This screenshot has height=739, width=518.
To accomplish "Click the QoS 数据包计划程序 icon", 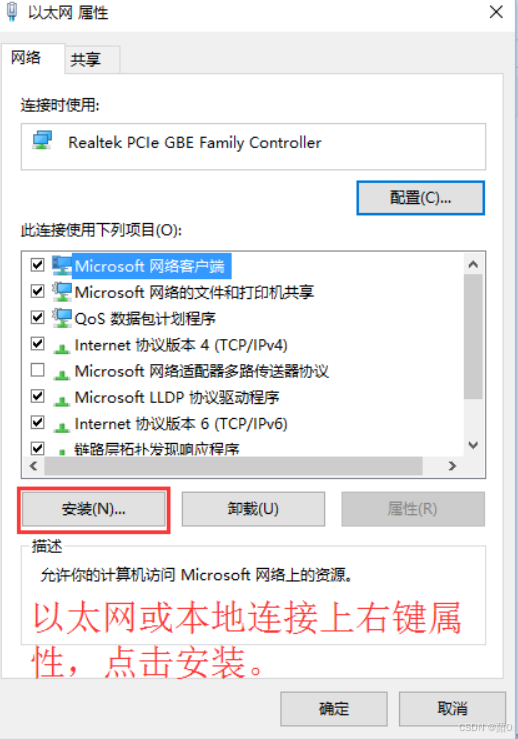I will (61, 318).
